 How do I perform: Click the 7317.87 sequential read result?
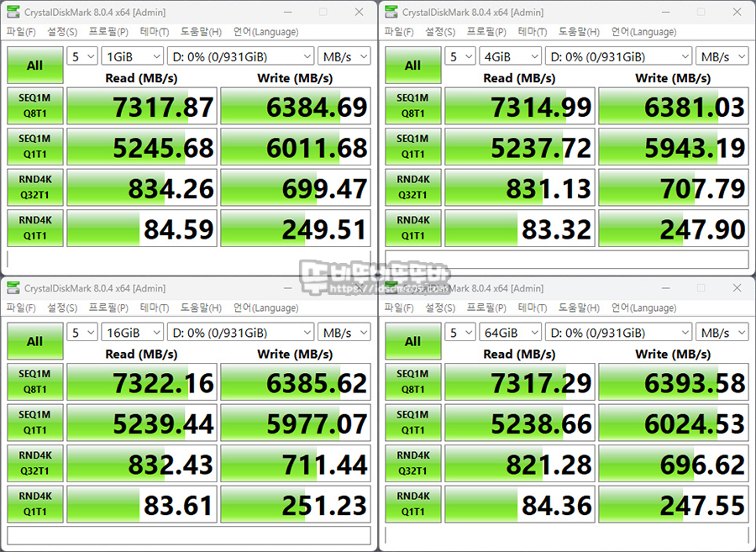pyautogui.click(x=142, y=106)
